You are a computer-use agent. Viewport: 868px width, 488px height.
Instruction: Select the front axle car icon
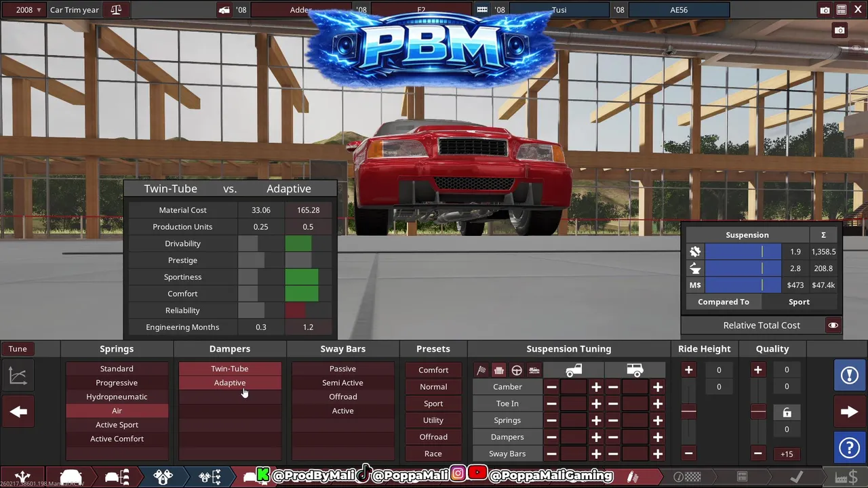(574, 370)
